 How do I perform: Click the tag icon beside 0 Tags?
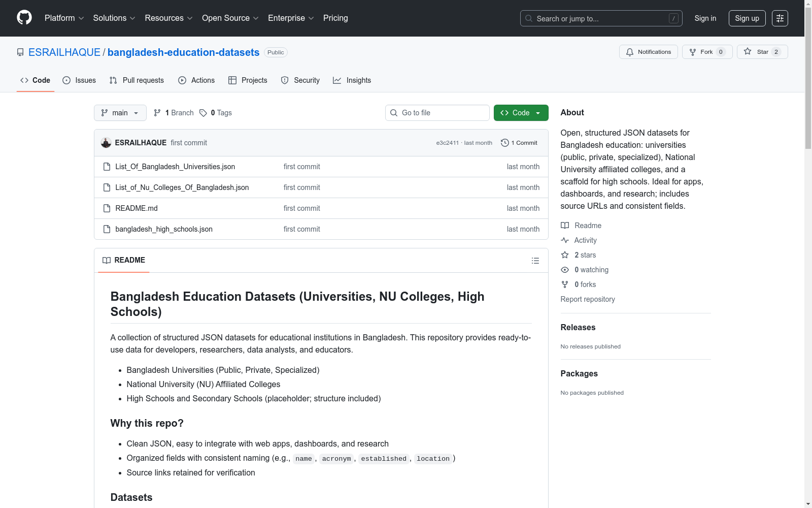(203, 113)
